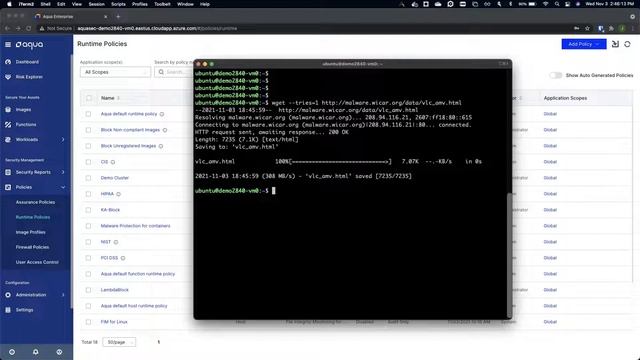Image resolution: width=640 pixels, height=360 pixels.
Task: Click the Aqua logo
Action: pos(29,45)
